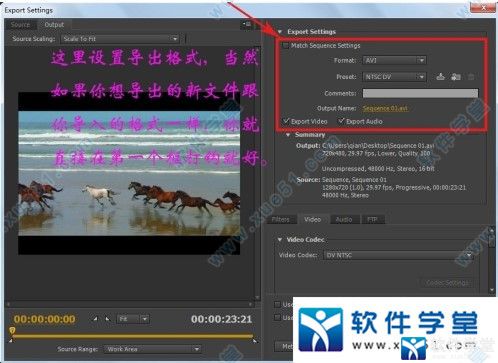Image resolution: width=498 pixels, height=363 pixels.
Task: Open the Source Scaling dropdown
Action: (x=120, y=39)
